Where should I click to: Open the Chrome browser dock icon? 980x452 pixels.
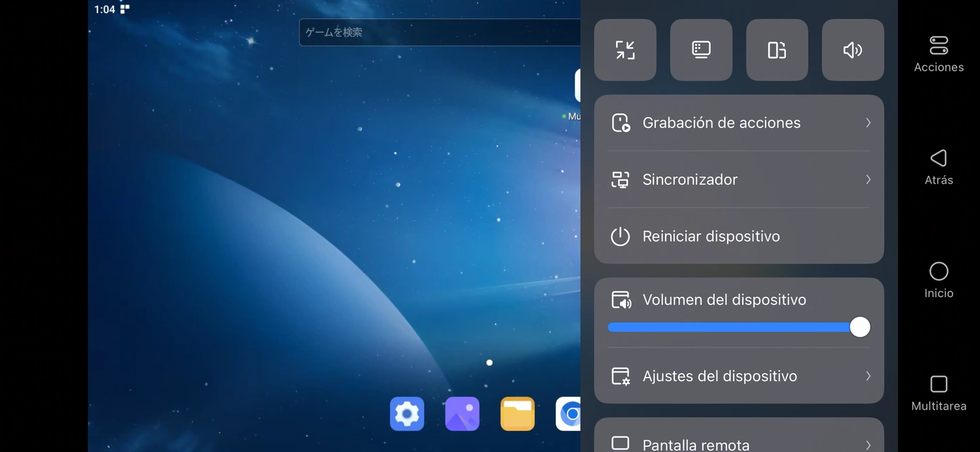point(568,414)
